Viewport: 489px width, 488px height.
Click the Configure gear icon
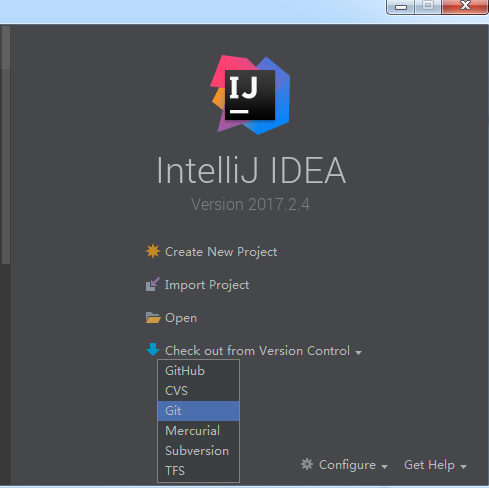click(x=307, y=464)
